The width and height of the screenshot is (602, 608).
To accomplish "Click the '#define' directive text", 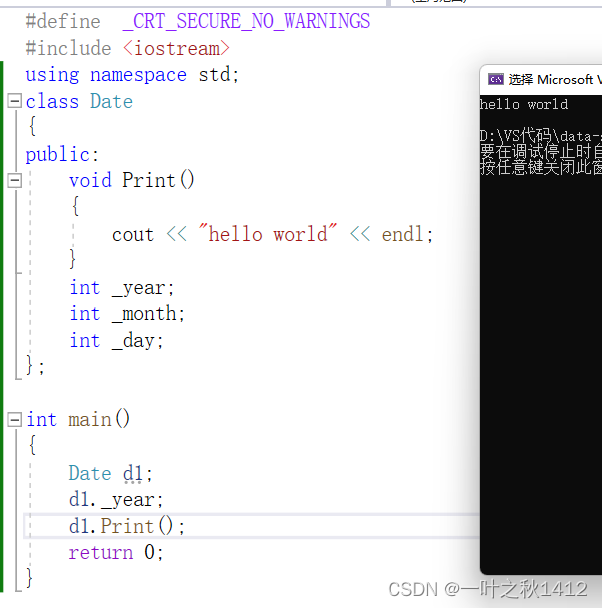I will [x=63, y=21].
